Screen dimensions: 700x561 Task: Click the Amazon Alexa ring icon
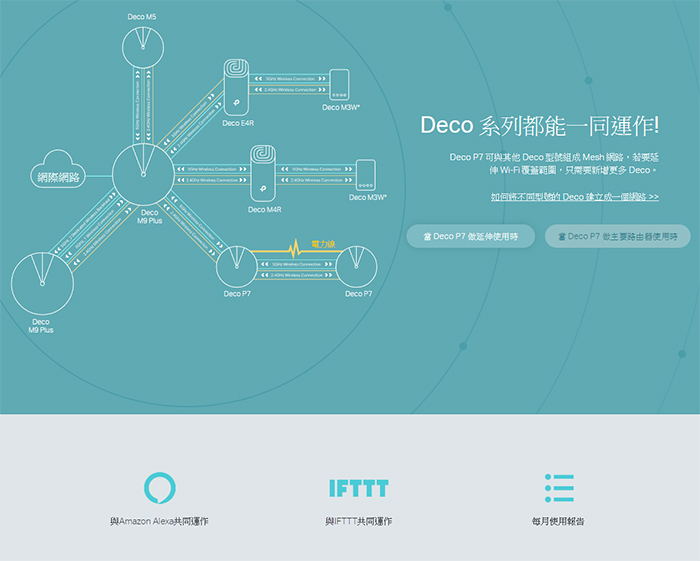point(159,488)
